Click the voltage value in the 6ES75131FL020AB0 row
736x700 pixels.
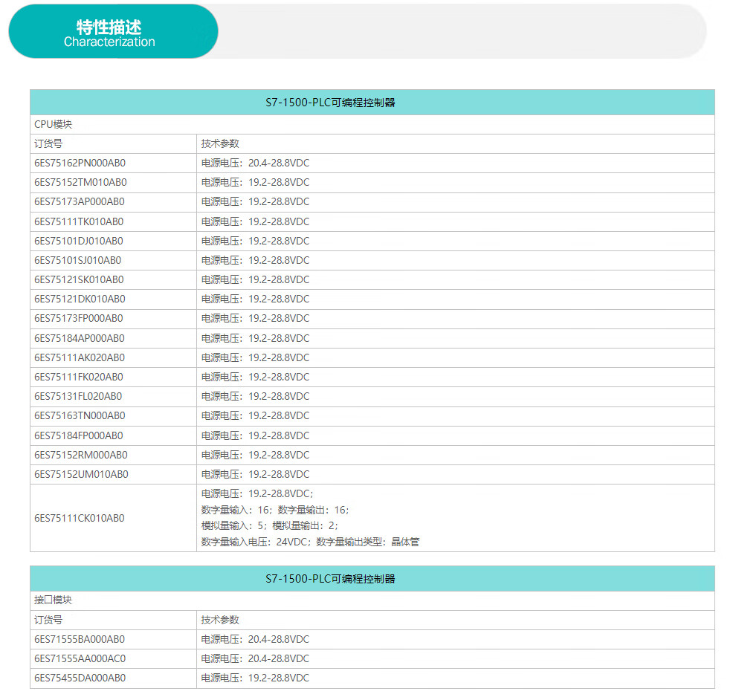coord(279,397)
